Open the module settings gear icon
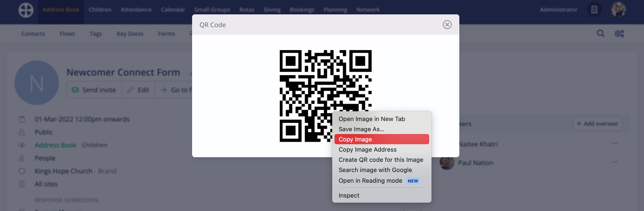The height and width of the screenshot is (211, 644). click(619, 33)
